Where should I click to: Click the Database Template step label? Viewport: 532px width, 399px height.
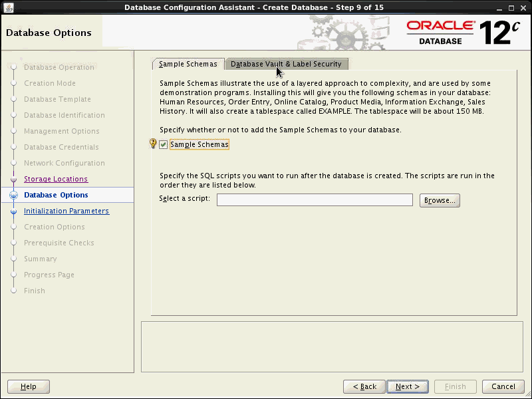click(57, 99)
